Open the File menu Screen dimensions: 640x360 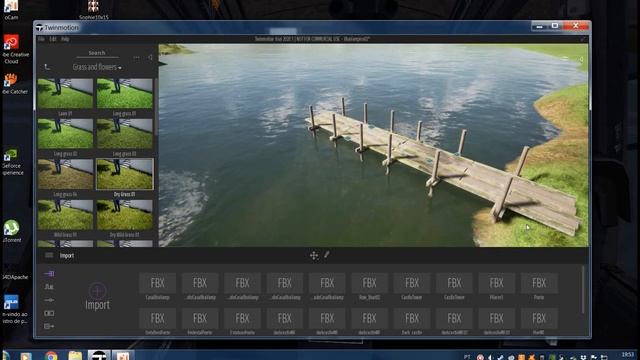coord(41,39)
